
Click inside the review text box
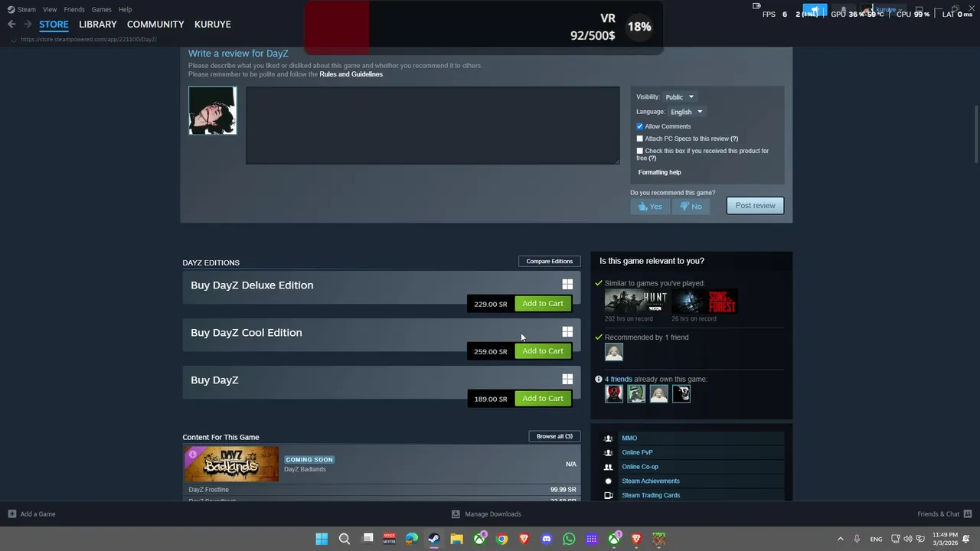tap(433, 126)
